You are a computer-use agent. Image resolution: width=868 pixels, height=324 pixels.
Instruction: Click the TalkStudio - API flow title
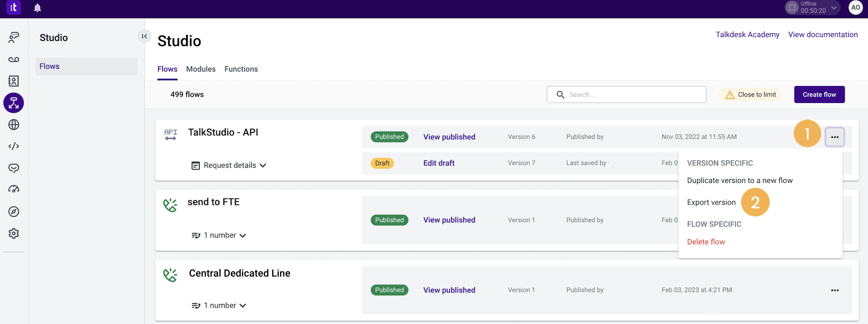click(223, 132)
